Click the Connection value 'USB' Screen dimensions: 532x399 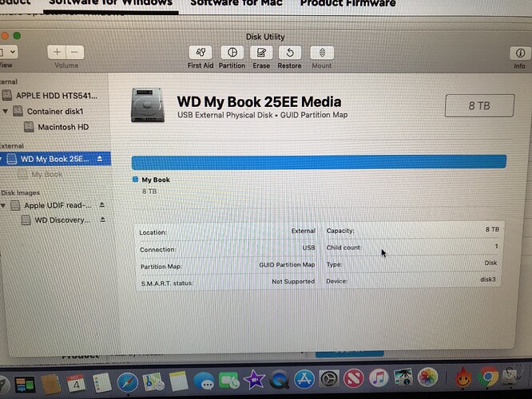308,248
